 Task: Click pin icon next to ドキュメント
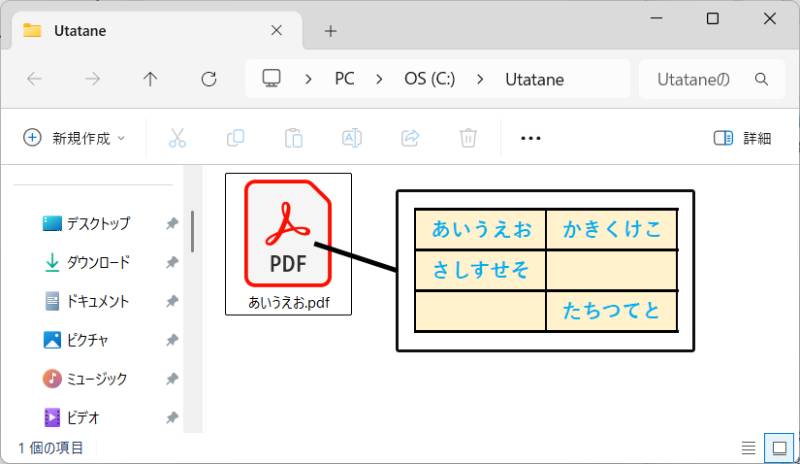click(x=172, y=301)
